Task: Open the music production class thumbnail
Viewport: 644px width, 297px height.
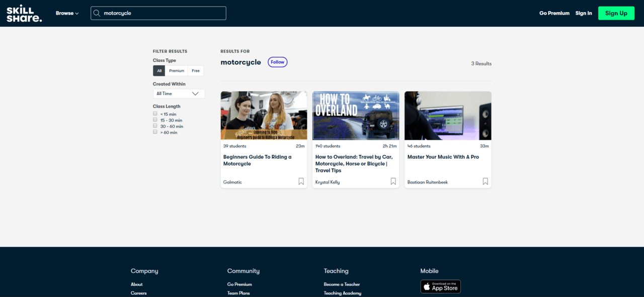Action: tap(448, 116)
